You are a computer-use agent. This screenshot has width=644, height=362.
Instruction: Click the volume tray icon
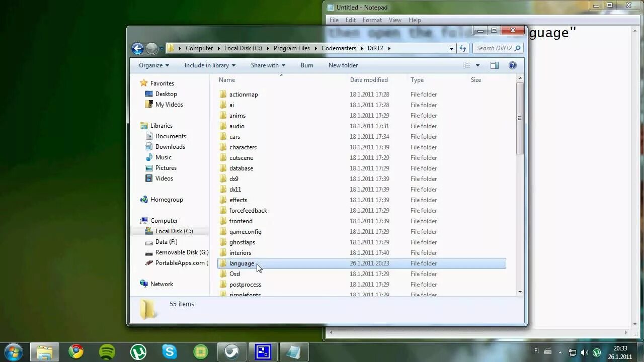click(x=585, y=352)
